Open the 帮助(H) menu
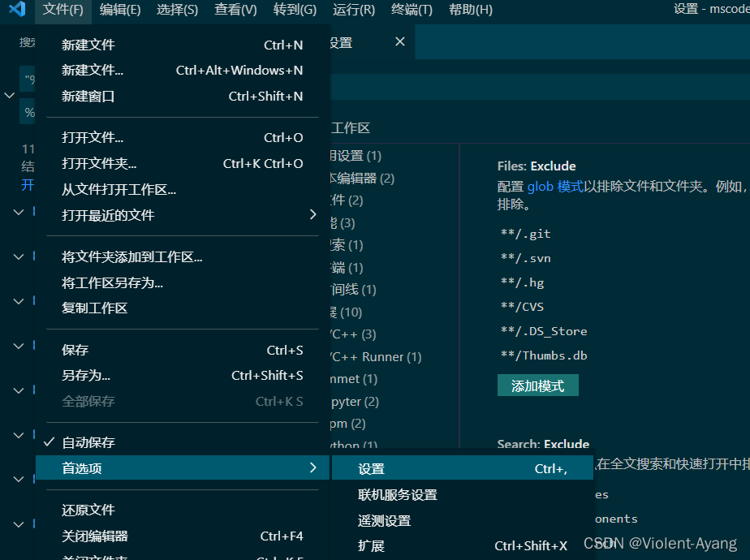Image resolution: width=750 pixels, height=560 pixels. (470, 10)
